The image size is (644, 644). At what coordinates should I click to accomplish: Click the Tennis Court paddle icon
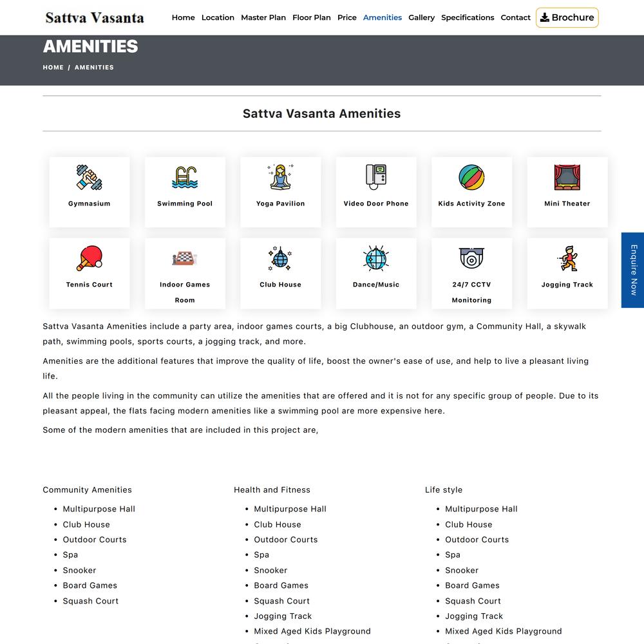89,258
